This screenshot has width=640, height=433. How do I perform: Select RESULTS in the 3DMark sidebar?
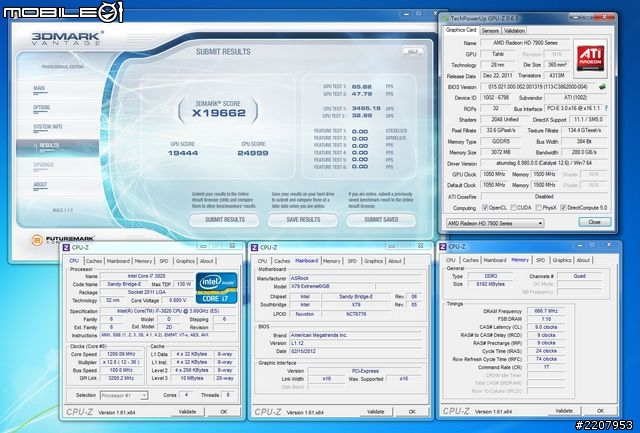point(58,146)
